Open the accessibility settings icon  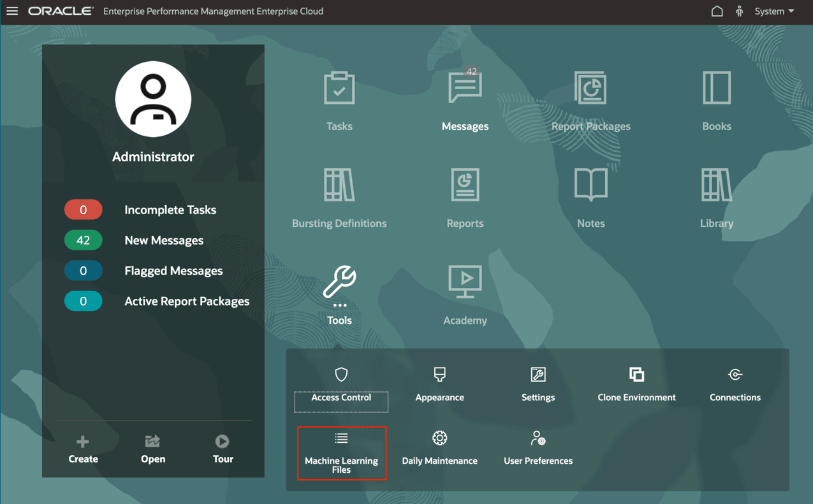(x=739, y=11)
